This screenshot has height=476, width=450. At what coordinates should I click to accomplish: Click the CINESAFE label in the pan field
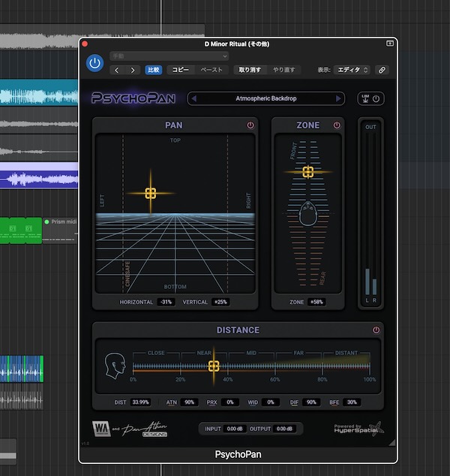[127, 274]
